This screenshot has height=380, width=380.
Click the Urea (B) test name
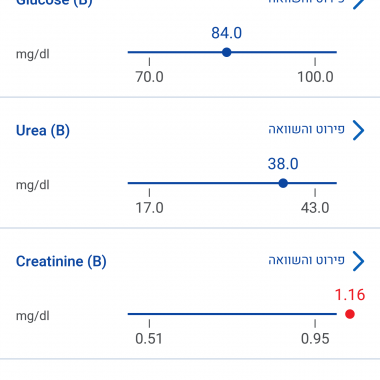[43, 130]
